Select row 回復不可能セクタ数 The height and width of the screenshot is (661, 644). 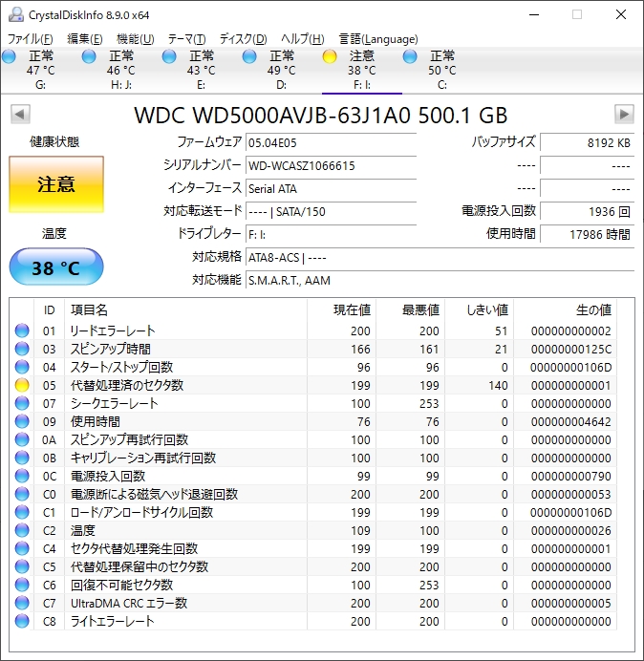tap(313, 585)
